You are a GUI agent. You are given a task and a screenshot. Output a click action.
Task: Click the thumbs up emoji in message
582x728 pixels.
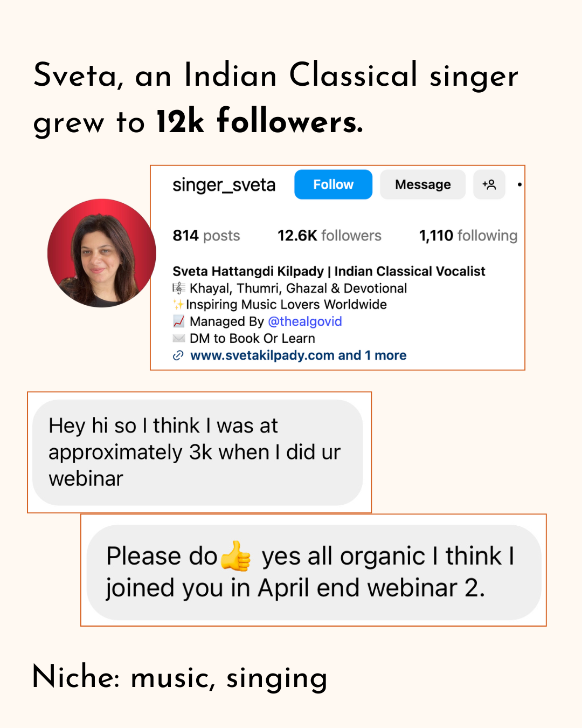(236, 557)
